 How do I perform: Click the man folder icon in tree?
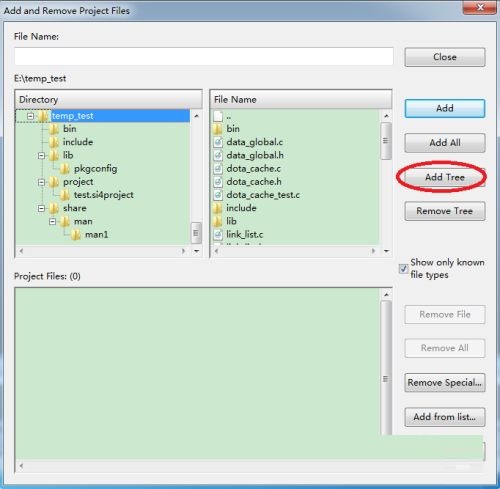tap(65, 222)
